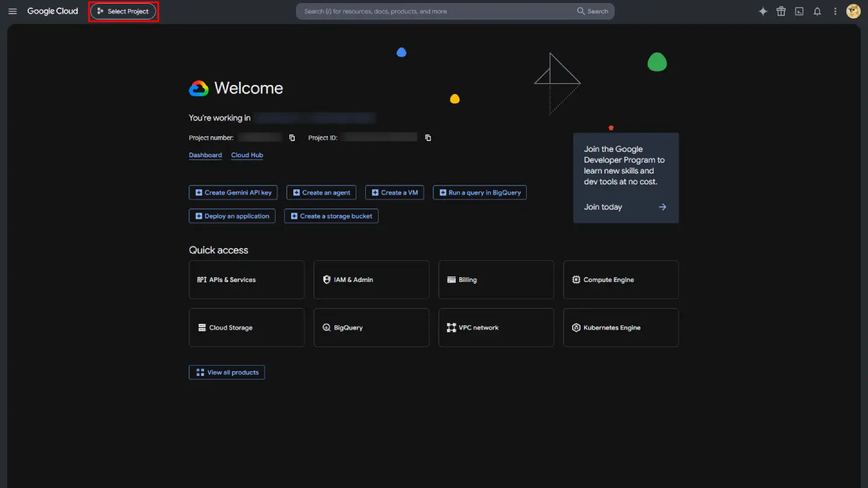This screenshot has width=868, height=488.
Task: Open notifications bell
Action: 817,11
